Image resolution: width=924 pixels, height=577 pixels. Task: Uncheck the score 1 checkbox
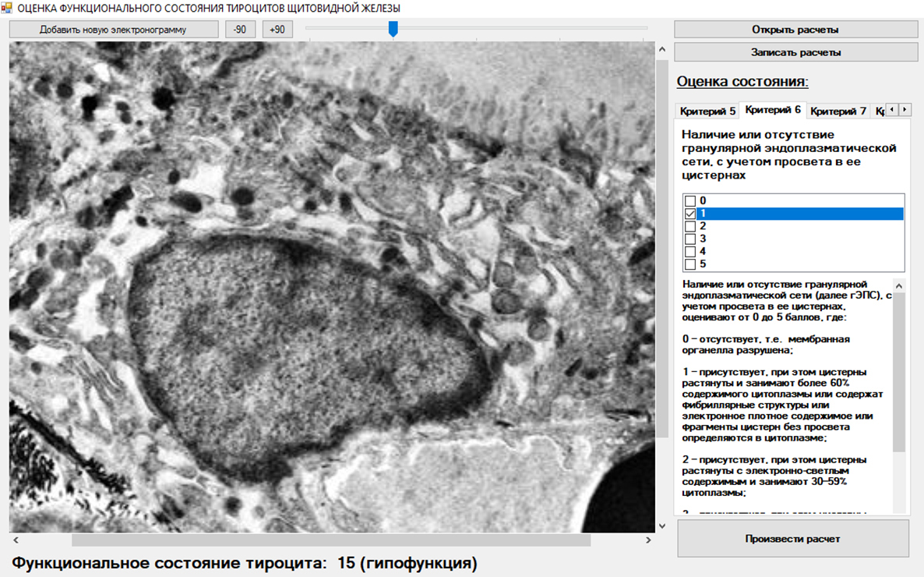coord(689,214)
